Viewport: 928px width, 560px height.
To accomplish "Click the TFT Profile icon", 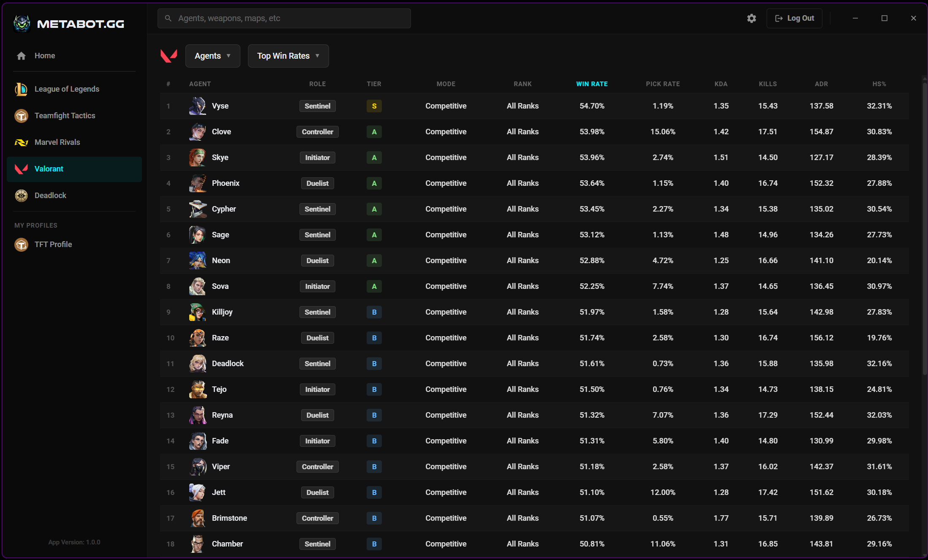I will 21,245.
